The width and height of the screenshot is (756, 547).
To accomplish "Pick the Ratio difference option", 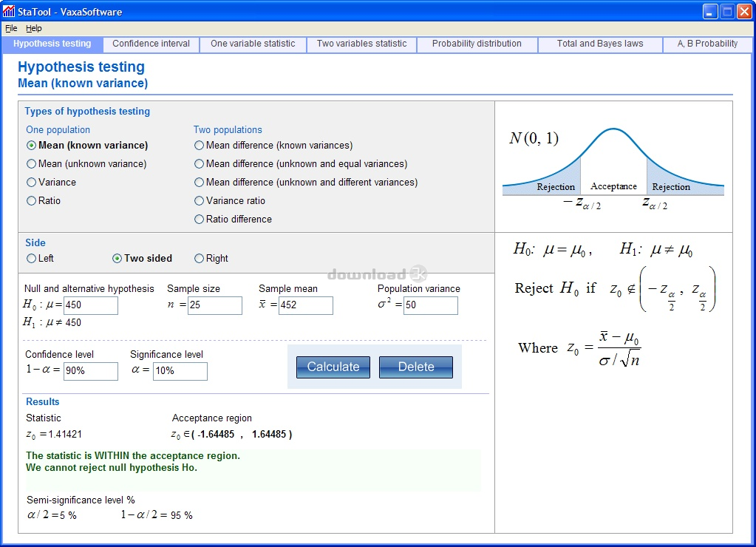I will pyautogui.click(x=200, y=220).
